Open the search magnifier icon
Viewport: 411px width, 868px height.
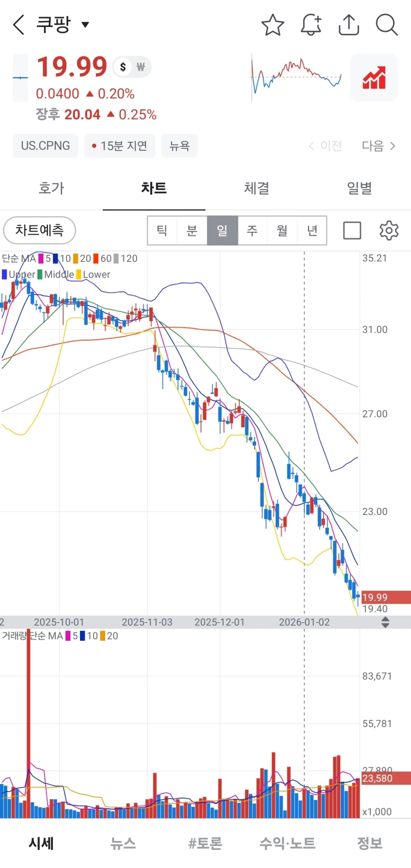pyautogui.click(x=387, y=25)
